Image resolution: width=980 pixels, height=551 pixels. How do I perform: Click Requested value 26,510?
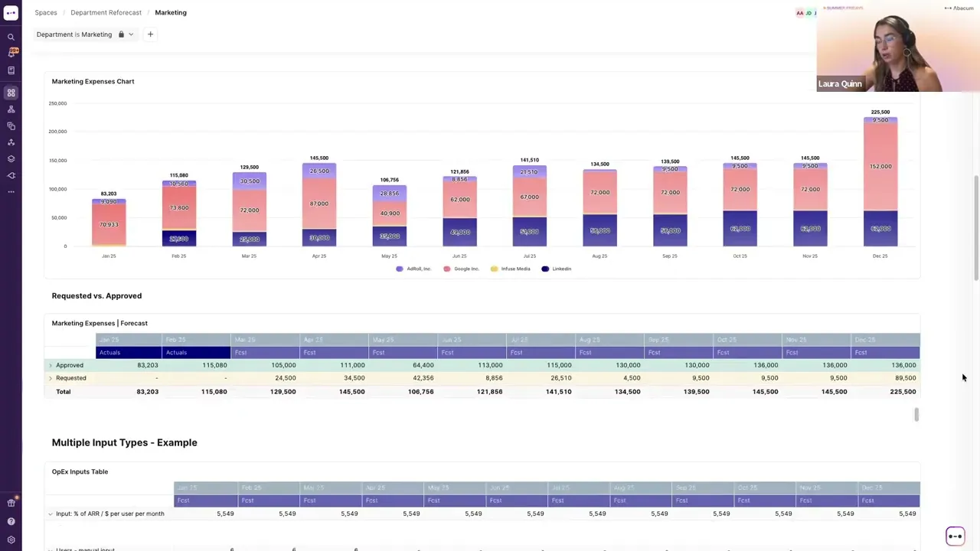[x=560, y=378]
